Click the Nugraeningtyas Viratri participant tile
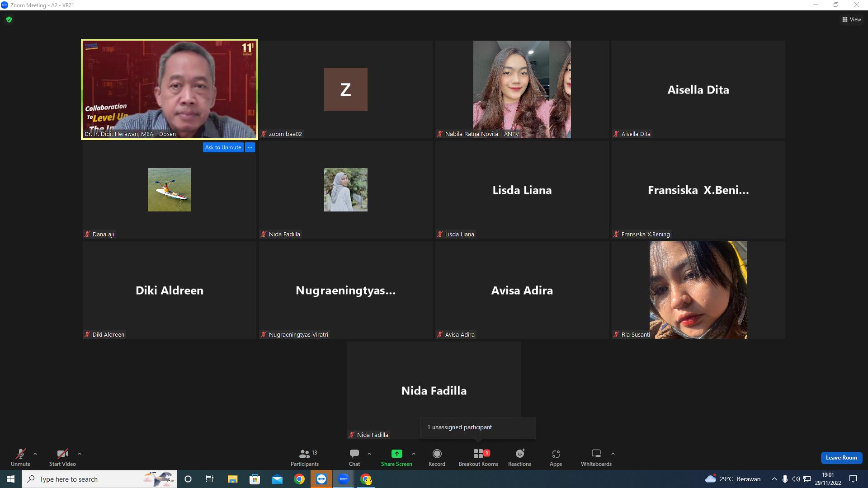 346,290
